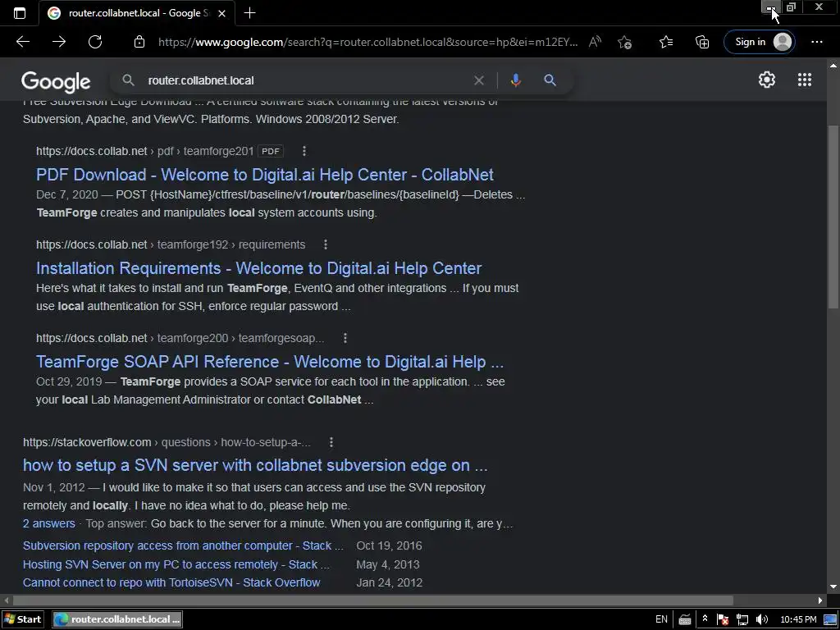This screenshot has height=630, width=840.
Task: Open the Windows Start menu
Action: 22,619
